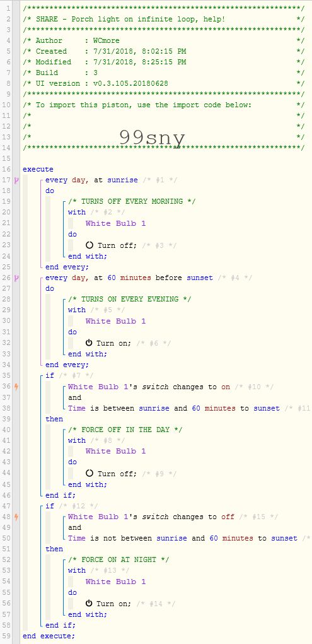312x644 pixels.
Task: Open the 'FORCE ON AT NIGHT' comment
Action: click(x=118, y=560)
